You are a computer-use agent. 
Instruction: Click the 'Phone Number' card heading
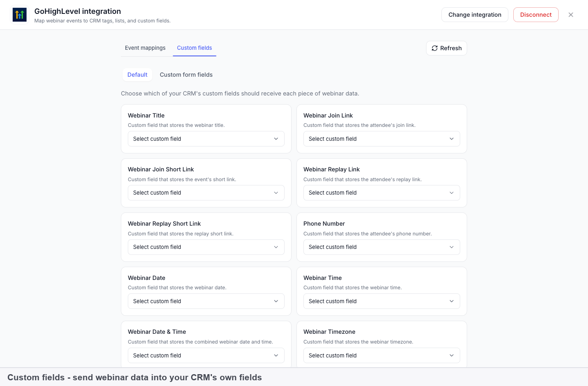(324, 224)
